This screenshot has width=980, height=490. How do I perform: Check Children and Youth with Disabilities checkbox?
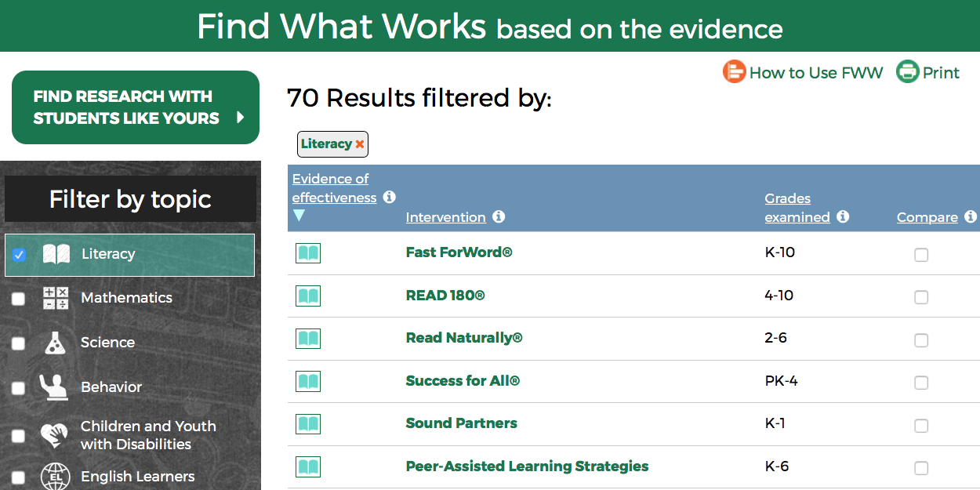pos(18,436)
